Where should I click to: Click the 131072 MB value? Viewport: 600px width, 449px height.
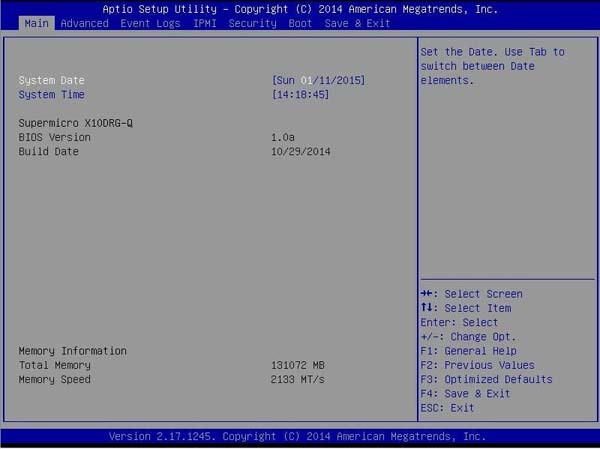click(298, 365)
